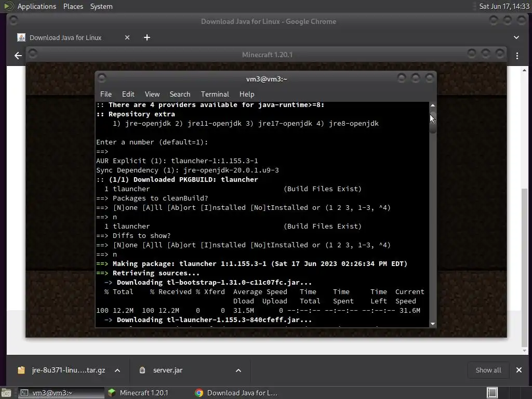The width and height of the screenshot is (532, 399).
Task: Click Chrome page scrollbar down arrow
Action: 525,351
